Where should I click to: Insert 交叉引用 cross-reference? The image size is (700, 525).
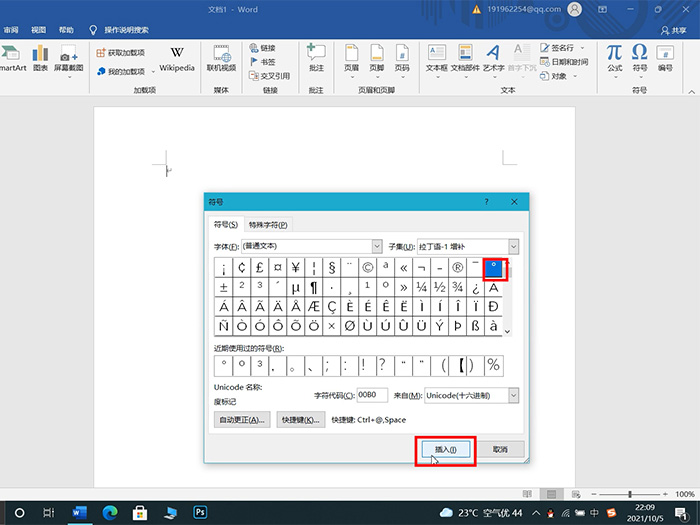270,76
